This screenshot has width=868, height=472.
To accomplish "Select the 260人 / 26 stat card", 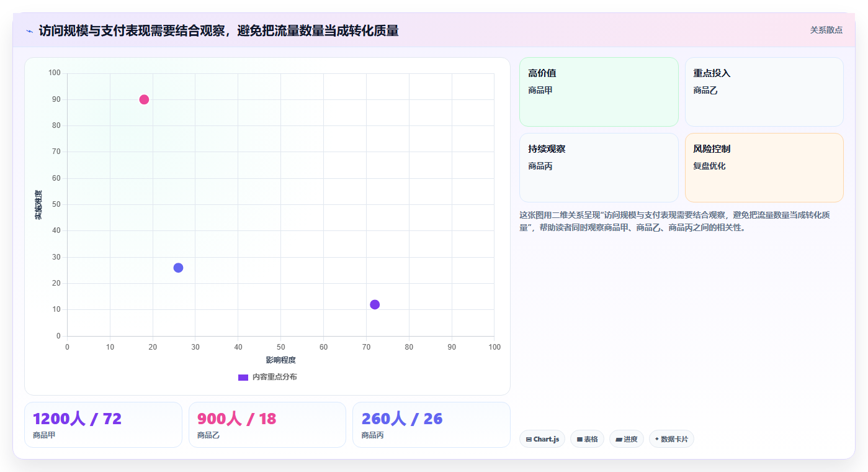I will 431,425.
